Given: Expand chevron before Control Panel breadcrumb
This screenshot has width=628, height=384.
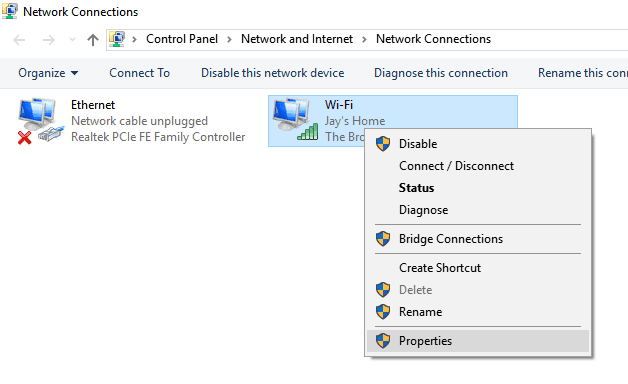Looking at the screenshot, I should [x=135, y=39].
